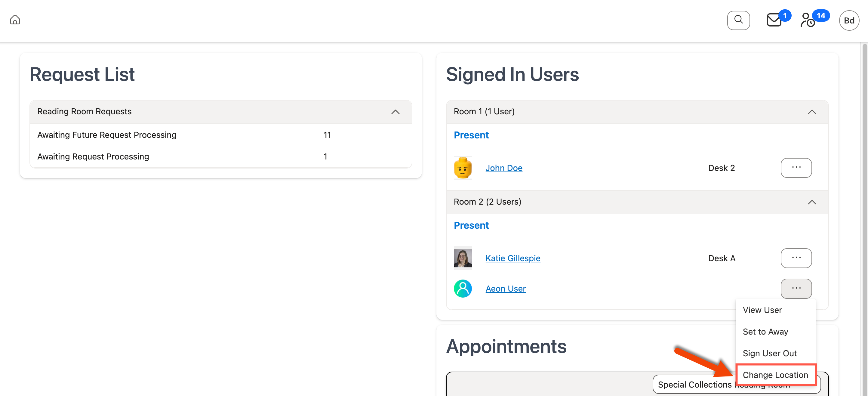Screen dimensions: 868x396
Task: Collapse the Room 2 user list
Action: (811, 202)
